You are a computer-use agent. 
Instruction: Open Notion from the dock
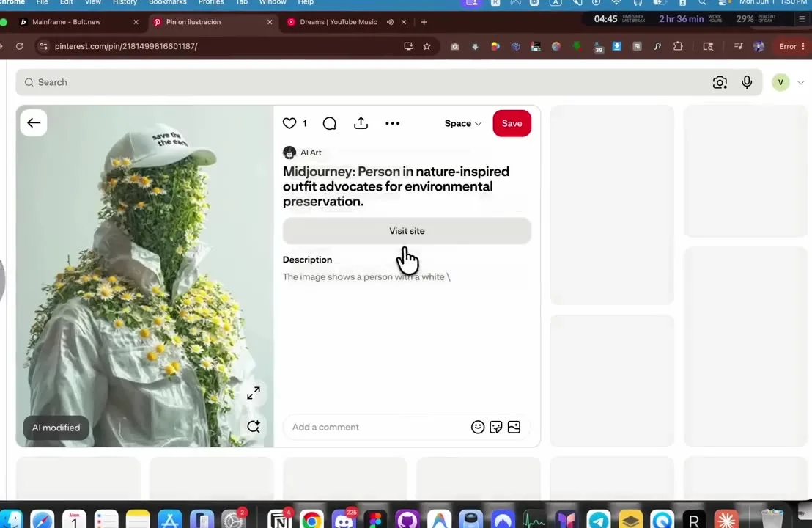pos(280,520)
